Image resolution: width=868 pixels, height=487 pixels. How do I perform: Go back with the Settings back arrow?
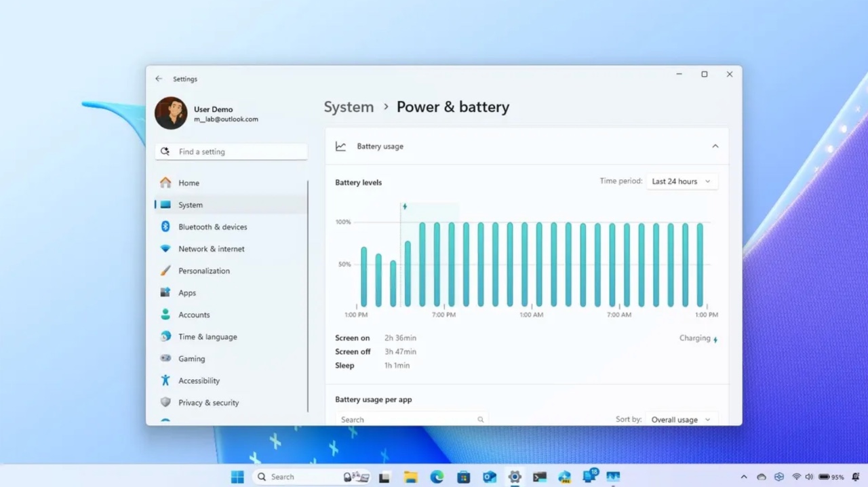159,79
